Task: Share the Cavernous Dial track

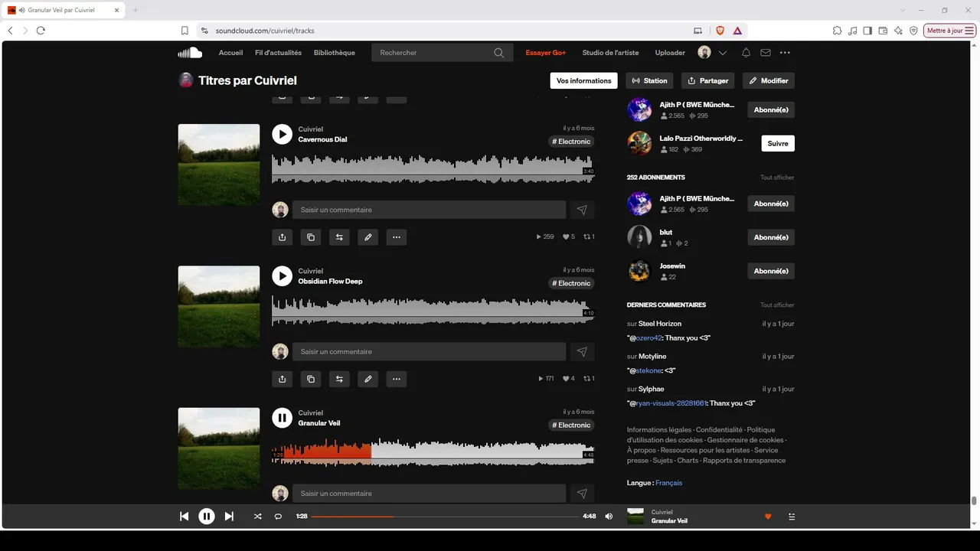Action: (283, 237)
